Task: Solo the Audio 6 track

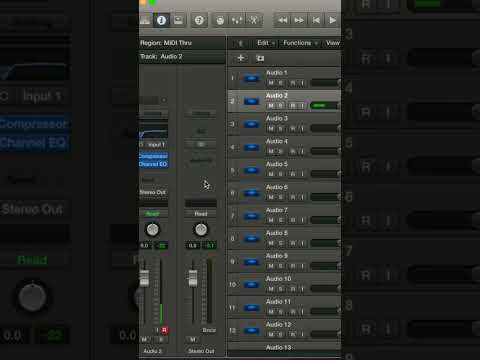Action: point(281,197)
